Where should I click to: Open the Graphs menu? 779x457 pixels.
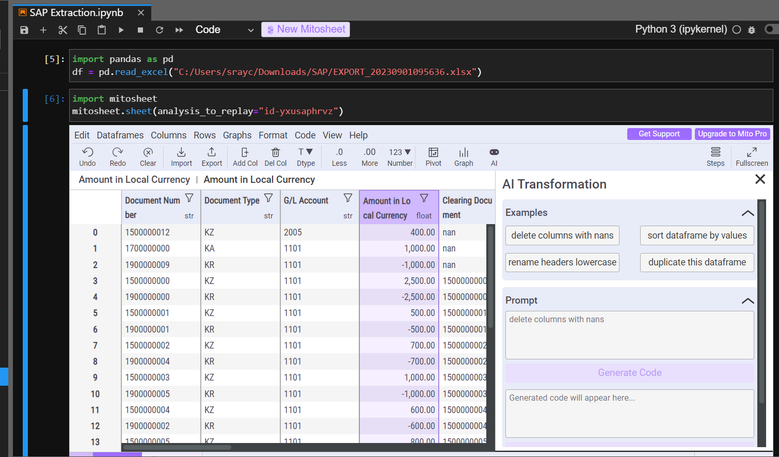tap(237, 135)
